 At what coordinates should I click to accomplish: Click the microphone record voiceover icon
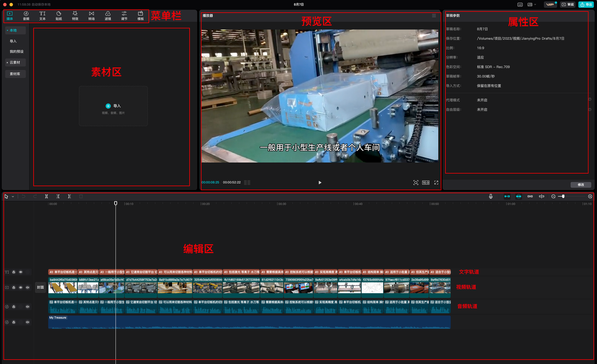[491, 196]
